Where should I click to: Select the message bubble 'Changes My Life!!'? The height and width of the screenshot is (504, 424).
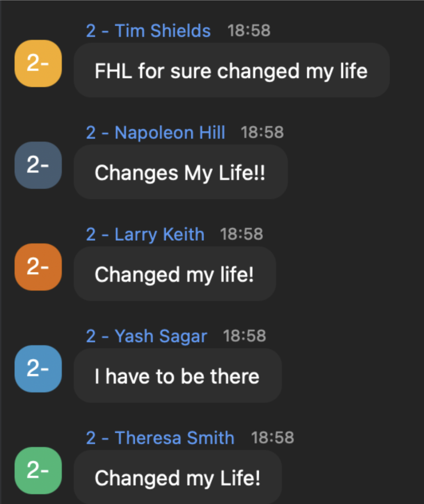click(x=181, y=172)
